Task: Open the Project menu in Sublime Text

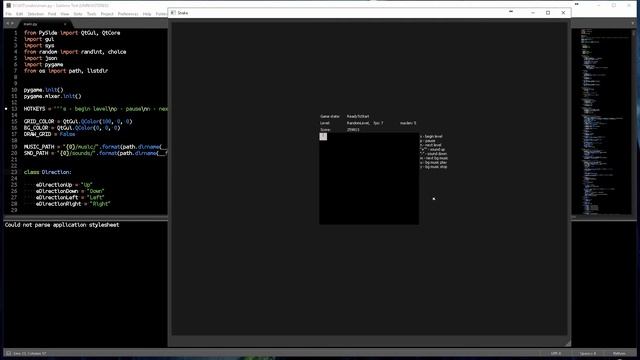Action: (107, 14)
